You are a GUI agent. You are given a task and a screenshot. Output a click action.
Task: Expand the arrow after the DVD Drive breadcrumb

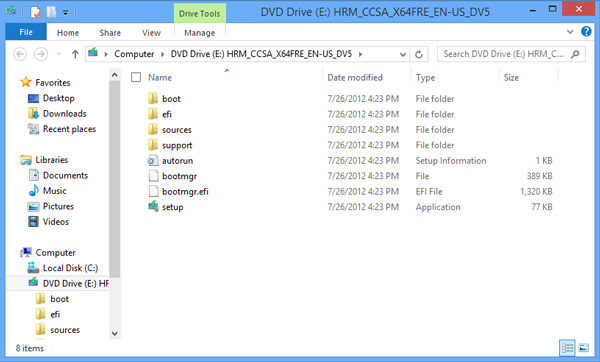(x=360, y=54)
